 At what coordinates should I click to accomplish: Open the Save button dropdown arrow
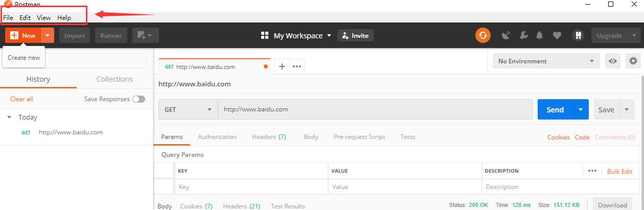627,109
